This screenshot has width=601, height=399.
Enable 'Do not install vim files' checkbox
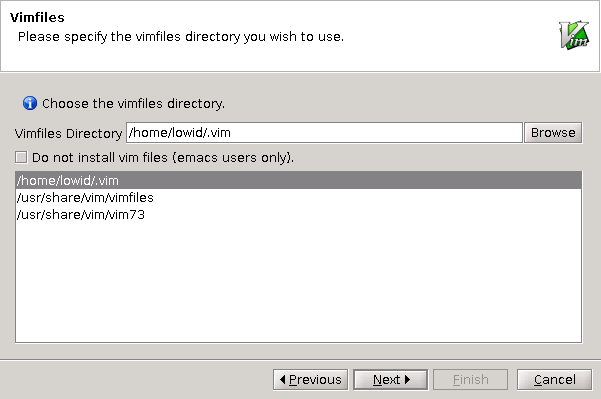coord(21,157)
